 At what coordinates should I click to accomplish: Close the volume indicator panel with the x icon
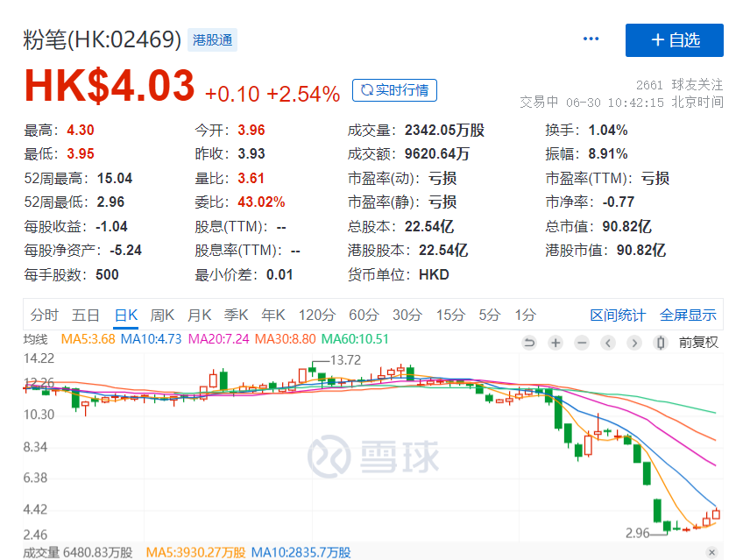tap(711, 552)
